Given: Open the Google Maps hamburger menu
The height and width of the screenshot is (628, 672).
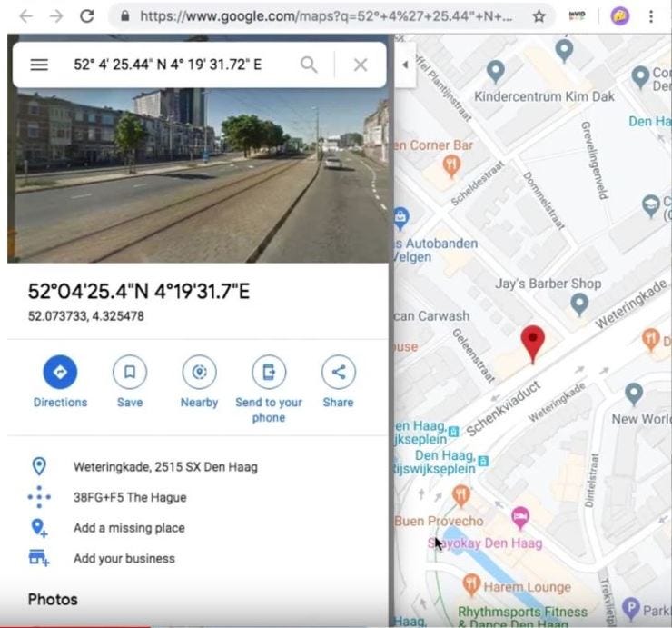Looking at the screenshot, I should coord(39,65).
